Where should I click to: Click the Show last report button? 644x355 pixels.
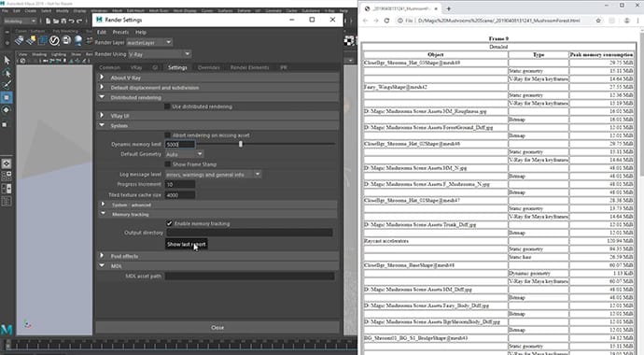pyautogui.click(x=186, y=244)
